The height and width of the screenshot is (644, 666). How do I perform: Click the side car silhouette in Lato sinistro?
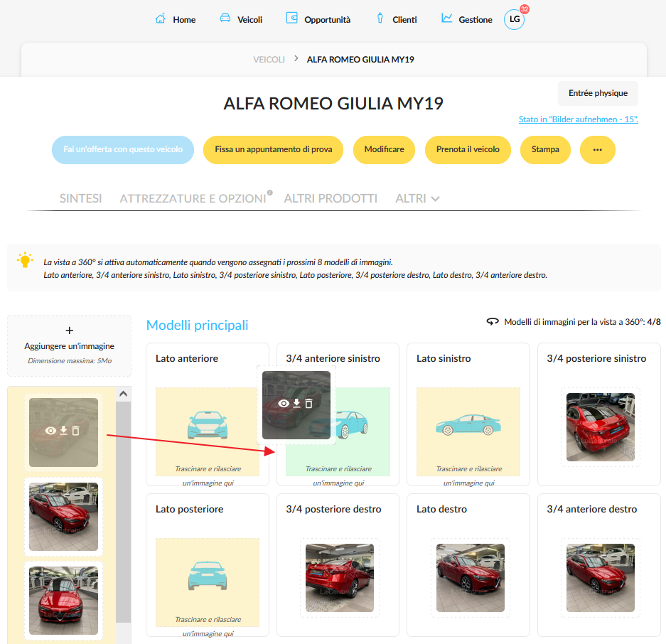tap(468, 425)
